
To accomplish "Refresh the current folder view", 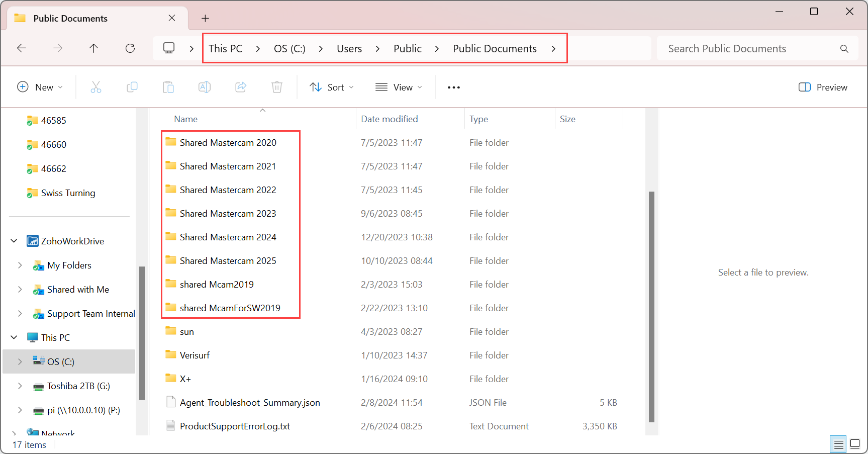I will pyautogui.click(x=130, y=48).
